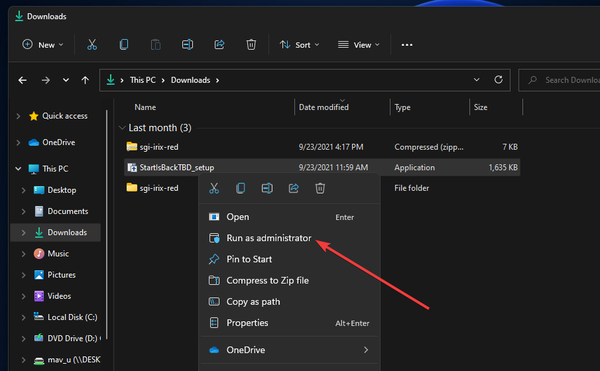This screenshot has width=600, height=371.
Task: Click the navigation pane scrollbar
Action: coord(107,225)
